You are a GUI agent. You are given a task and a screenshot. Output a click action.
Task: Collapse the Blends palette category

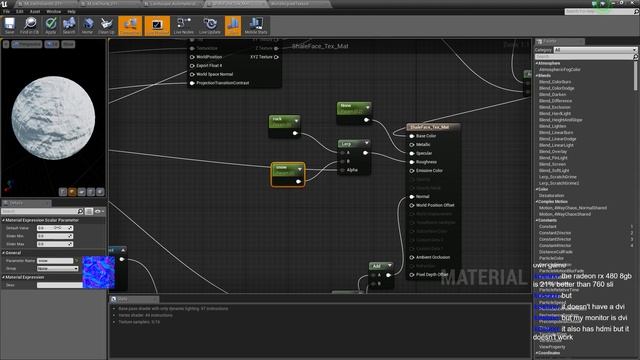(x=537, y=76)
